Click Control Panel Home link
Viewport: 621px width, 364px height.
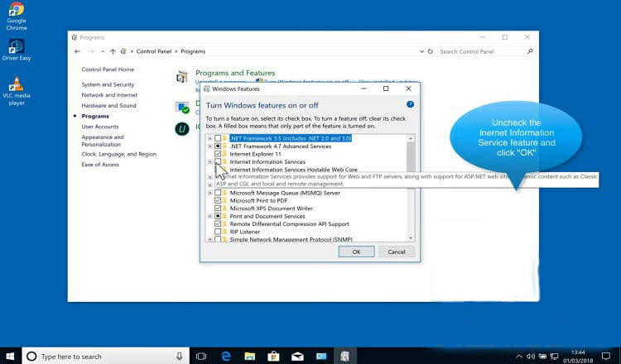point(108,69)
